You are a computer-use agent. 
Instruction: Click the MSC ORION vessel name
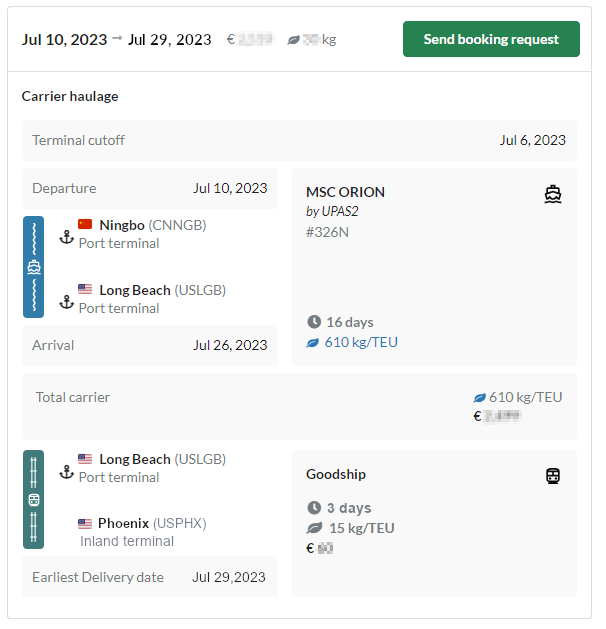[x=345, y=192]
